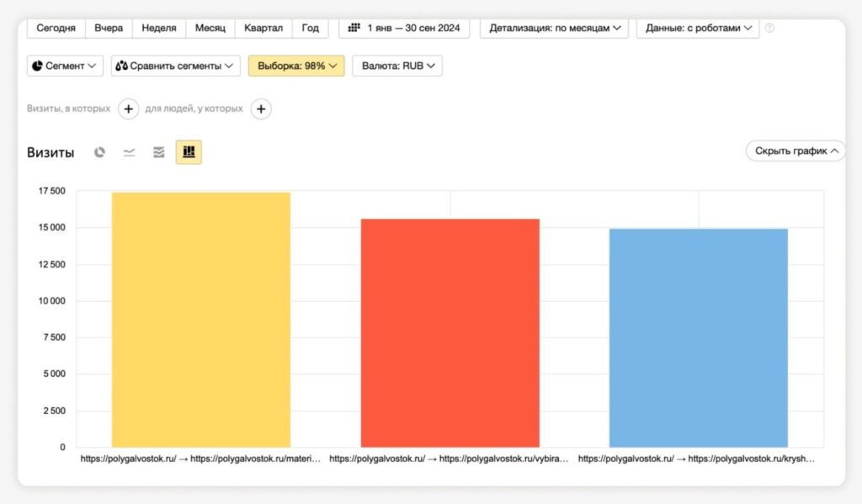Click the help question mark icon

769,28
